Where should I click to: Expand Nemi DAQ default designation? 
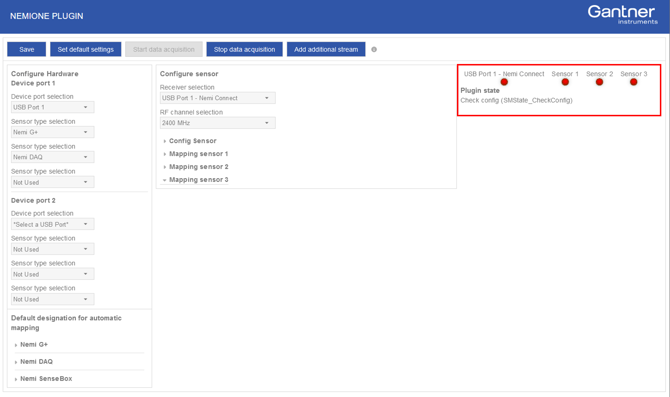pos(33,362)
